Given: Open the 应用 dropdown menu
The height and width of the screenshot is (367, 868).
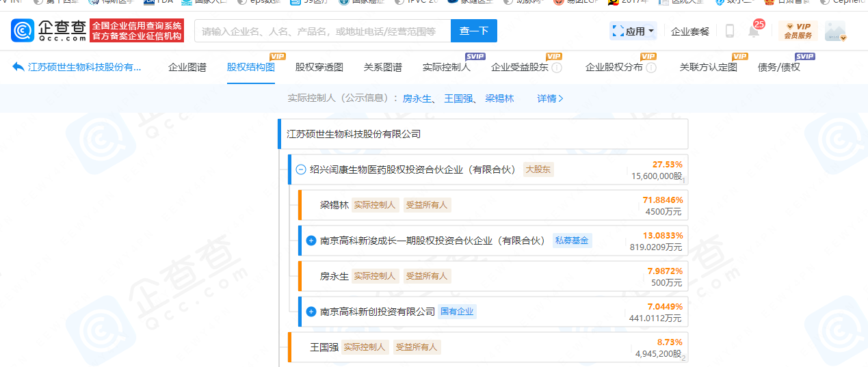Looking at the screenshot, I should [x=633, y=31].
